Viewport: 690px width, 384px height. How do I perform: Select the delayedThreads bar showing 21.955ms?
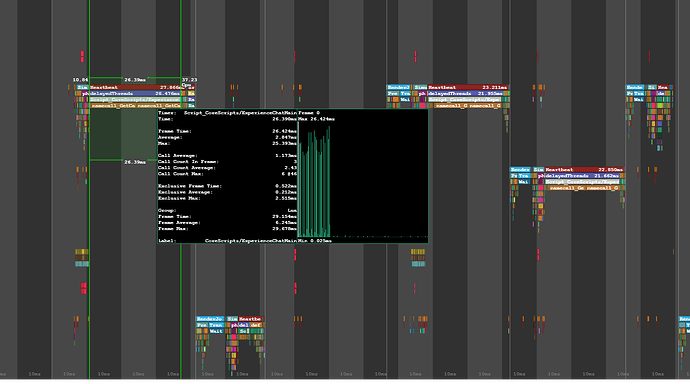pyautogui.click(x=466, y=94)
